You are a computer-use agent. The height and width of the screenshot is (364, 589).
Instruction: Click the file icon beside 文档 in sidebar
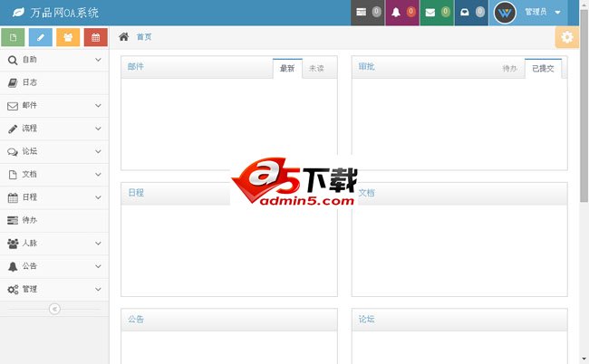click(x=13, y=175)
